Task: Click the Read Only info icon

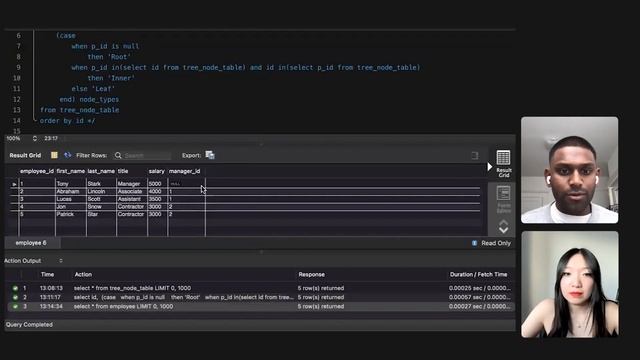Action: (x=474, y=243)
